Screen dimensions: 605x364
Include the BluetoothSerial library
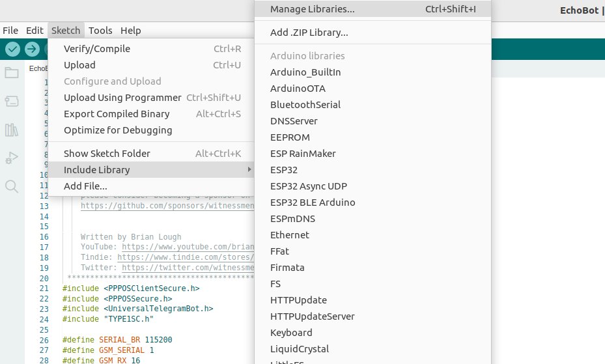tap(373, 105)
